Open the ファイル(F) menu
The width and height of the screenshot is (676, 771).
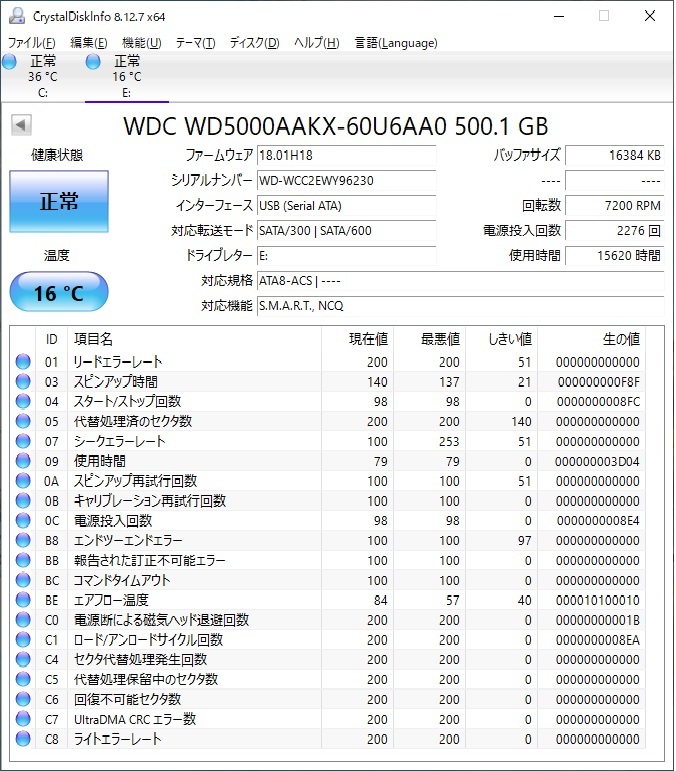[31, 43]
